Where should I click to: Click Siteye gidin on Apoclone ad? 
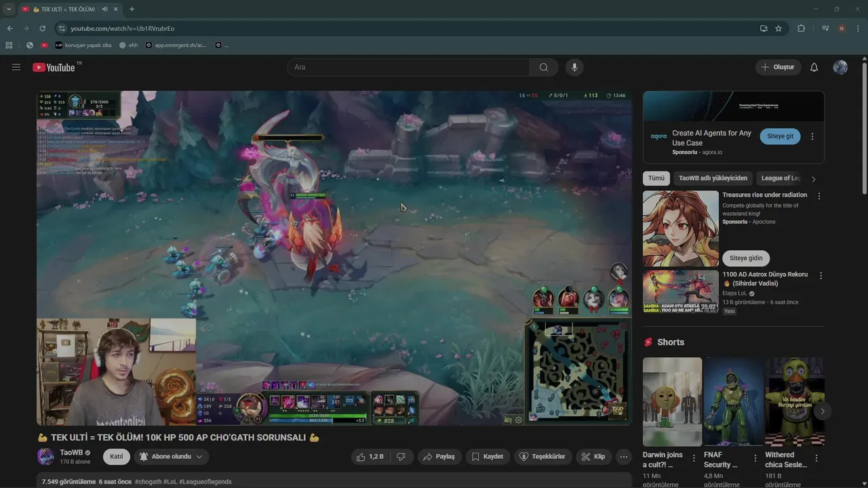[746, 258]
